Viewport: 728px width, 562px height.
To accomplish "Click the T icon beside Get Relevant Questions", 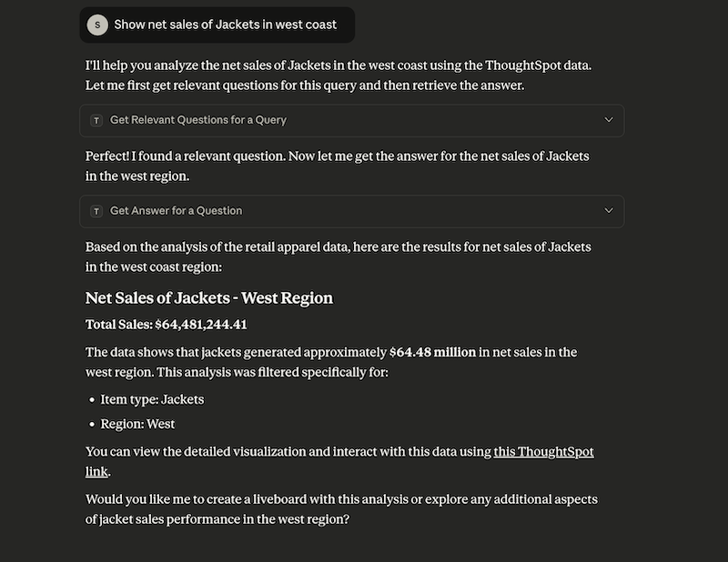I will pyautogui.click(x=96, y=120).
